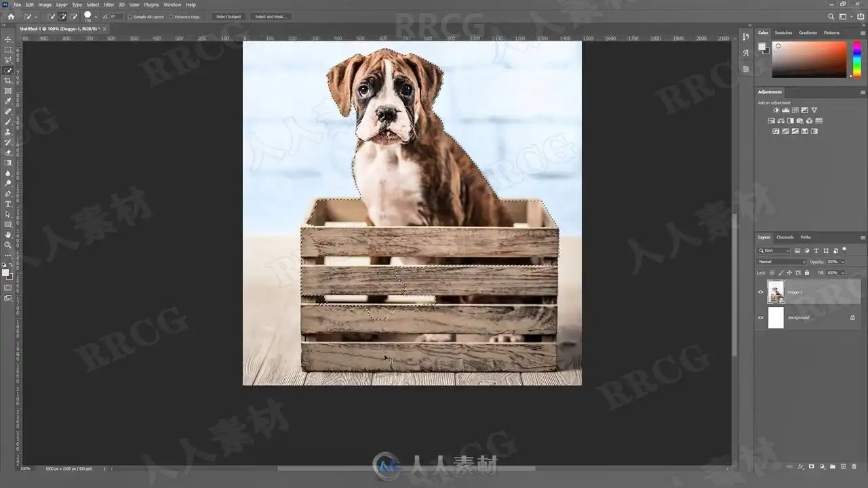The width and height of the screenshot is (868, 488).
Task: Toggle lock all for the layer
Action: pos(806,272)
